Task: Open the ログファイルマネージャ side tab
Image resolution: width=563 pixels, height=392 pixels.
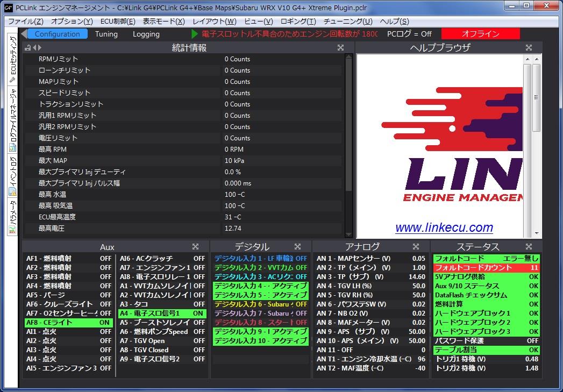Action: (x=12, y=119)
